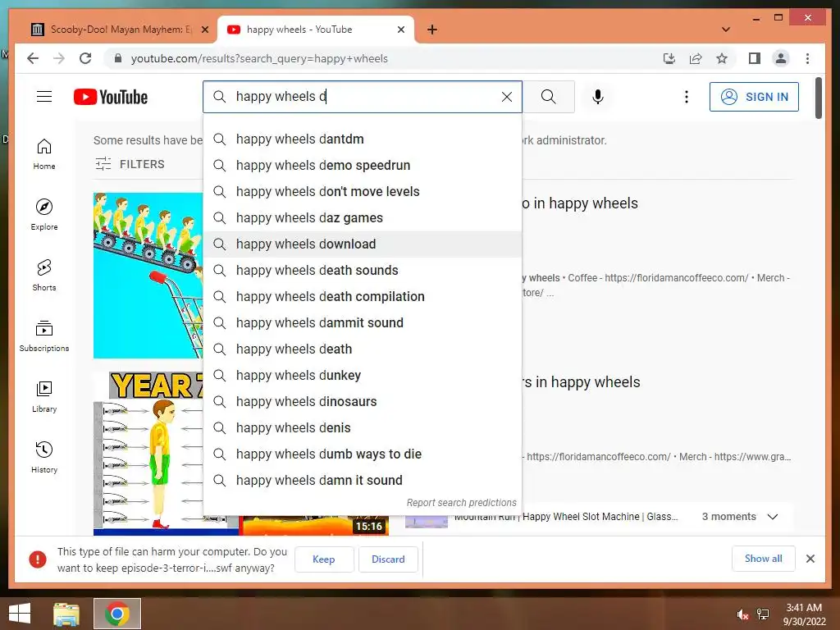
Task: Select suggestion happy wheels denis
Action: pyautogui.click(x=363, y=428)
